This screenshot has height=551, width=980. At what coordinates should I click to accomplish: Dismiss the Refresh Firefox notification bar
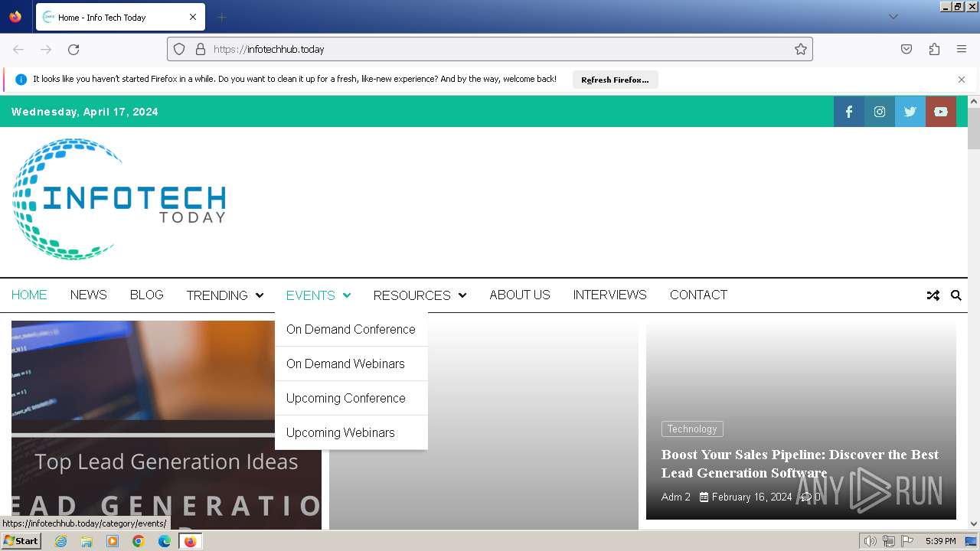click(x=962, y=80)
